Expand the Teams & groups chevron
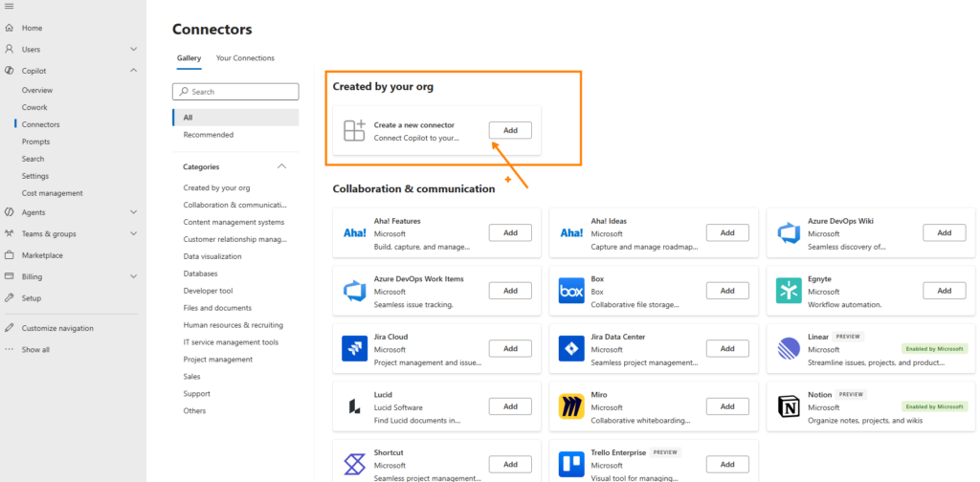 tap(133, 233)
